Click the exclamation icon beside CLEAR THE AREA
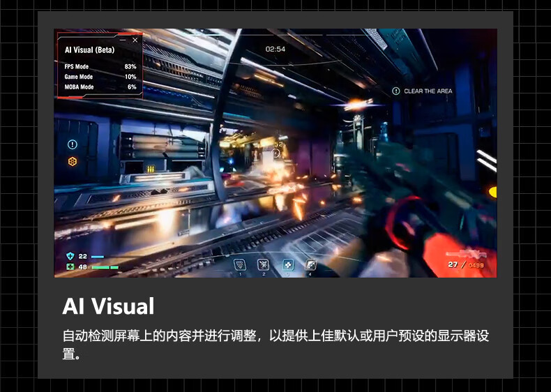551x392 pixels. 396,91
